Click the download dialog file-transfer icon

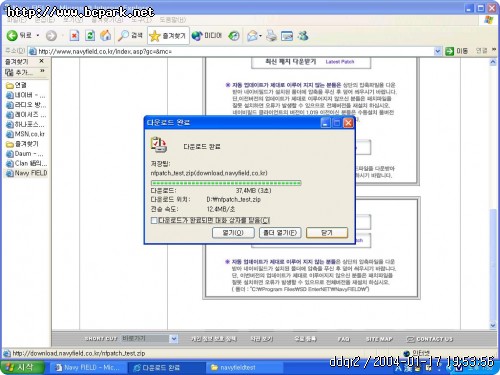tap(159, 145)
